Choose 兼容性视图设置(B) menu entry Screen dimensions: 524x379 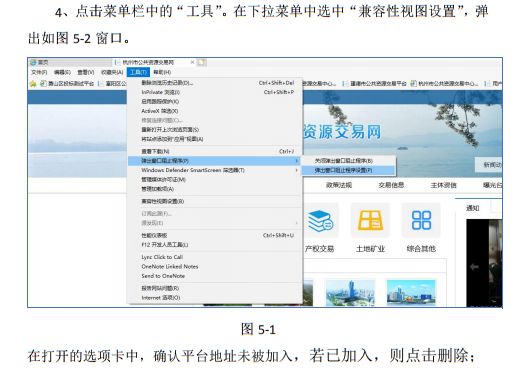coord(215,201)
